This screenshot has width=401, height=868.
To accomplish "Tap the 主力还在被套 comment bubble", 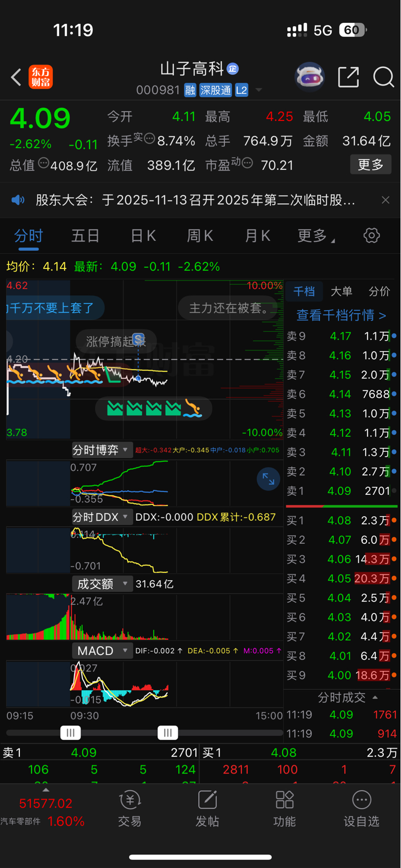I will pos(228,308).
